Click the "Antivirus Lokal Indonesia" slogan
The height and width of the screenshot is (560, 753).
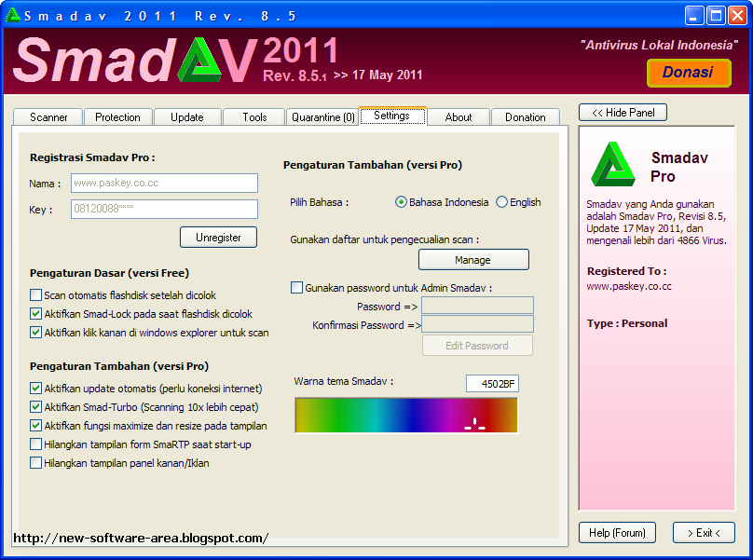[660, 45]
